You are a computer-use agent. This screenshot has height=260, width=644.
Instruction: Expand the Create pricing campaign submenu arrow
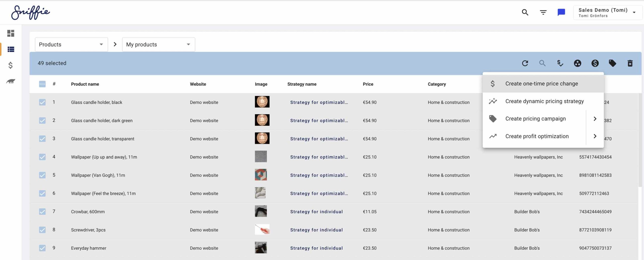coord(595,119)
